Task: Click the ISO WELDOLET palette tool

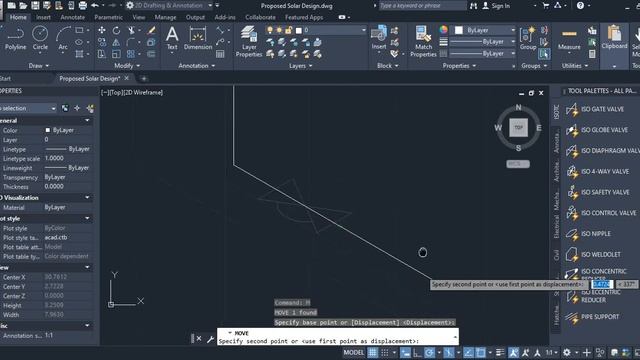Action: [593, 254]
